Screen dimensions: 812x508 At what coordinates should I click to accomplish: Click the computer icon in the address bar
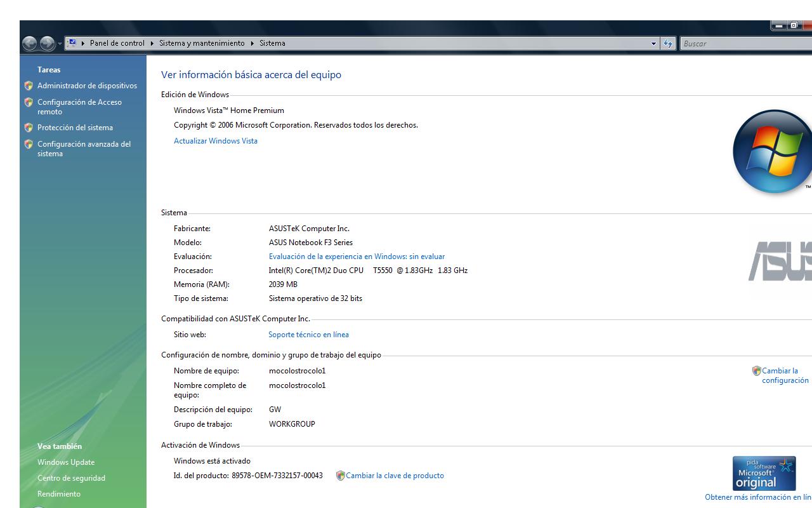point(72,43)
